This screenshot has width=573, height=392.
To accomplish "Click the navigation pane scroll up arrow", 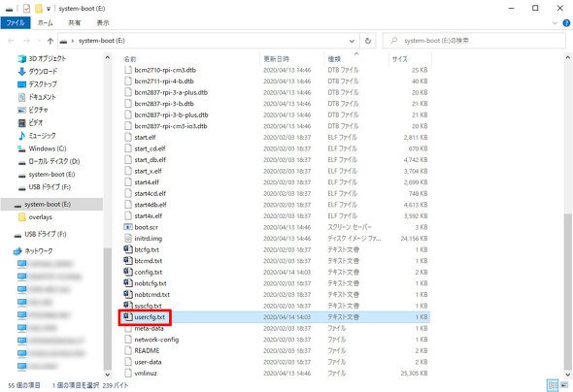I will click(x=108, y=57).
